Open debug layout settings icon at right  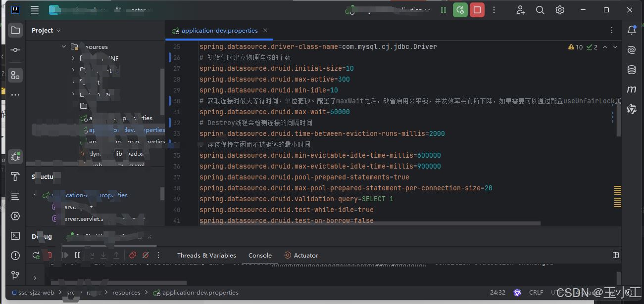tap(616, 256)
